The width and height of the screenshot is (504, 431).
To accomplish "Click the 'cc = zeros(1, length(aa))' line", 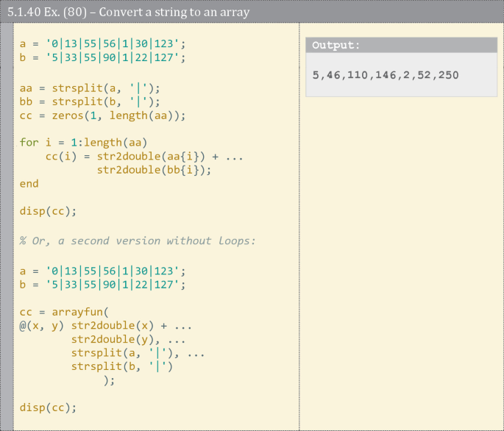I will pyautogui.click(x=102, y=115).
